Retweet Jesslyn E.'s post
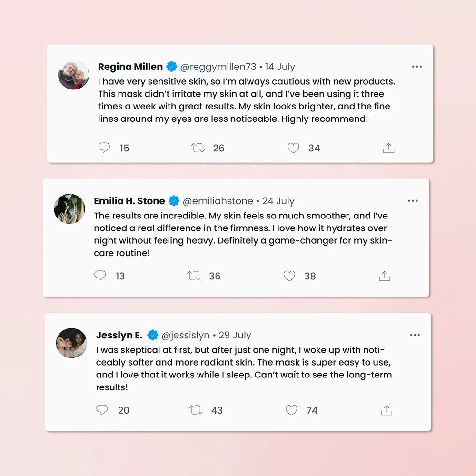476x476 pixels. tap(196, 410)
